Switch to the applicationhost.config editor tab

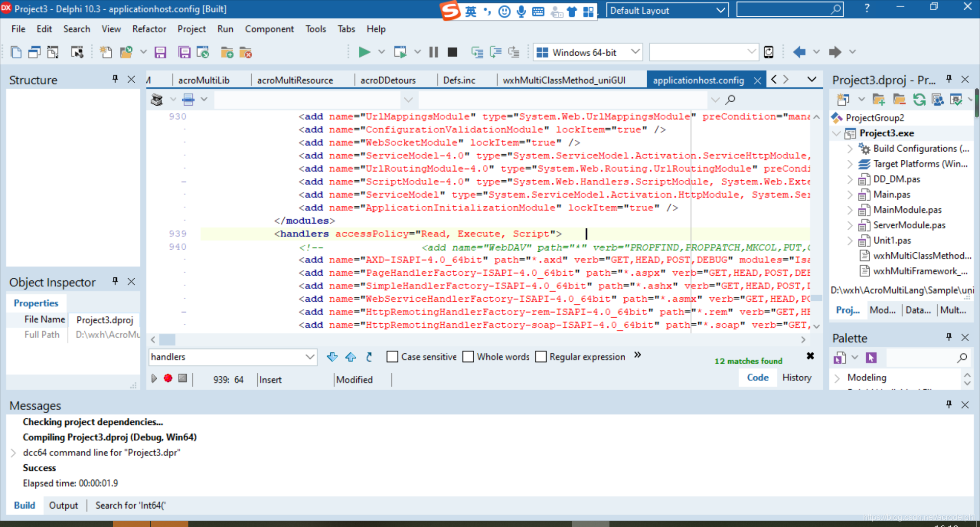[x=698, y=80]
